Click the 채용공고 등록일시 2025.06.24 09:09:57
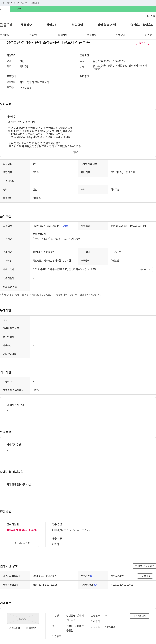This screenshot has height=644, width=156. (x=44, y=576)
